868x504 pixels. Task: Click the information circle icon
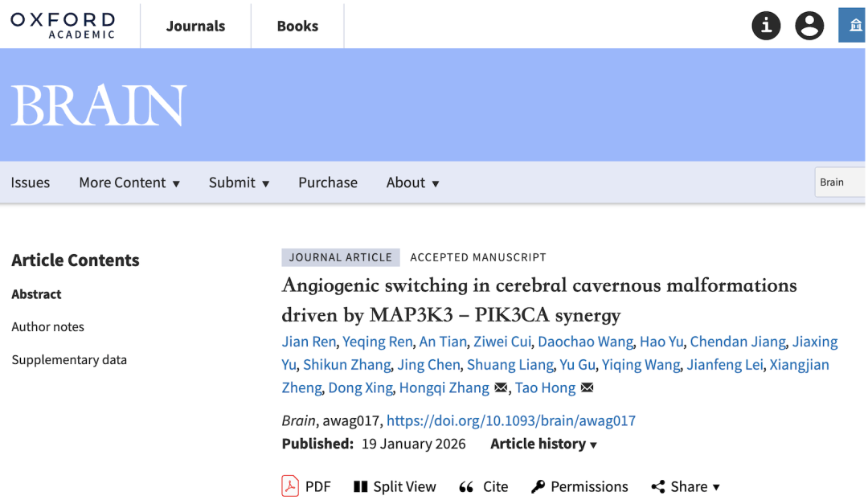click(x=766, y=26)
